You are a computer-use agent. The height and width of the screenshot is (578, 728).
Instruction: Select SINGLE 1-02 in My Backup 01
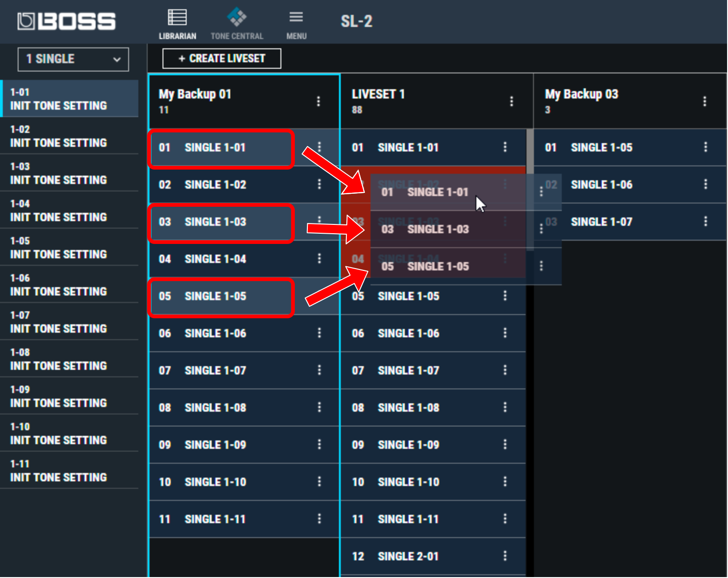(244, 184)
